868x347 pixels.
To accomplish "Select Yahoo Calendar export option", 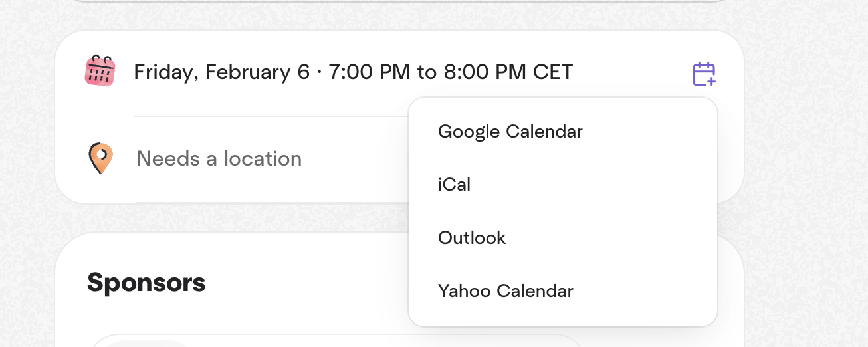I will (505, 291).
